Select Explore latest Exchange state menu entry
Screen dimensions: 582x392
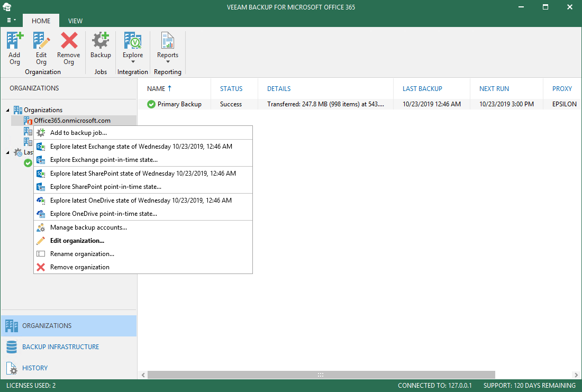click(143, 147)
